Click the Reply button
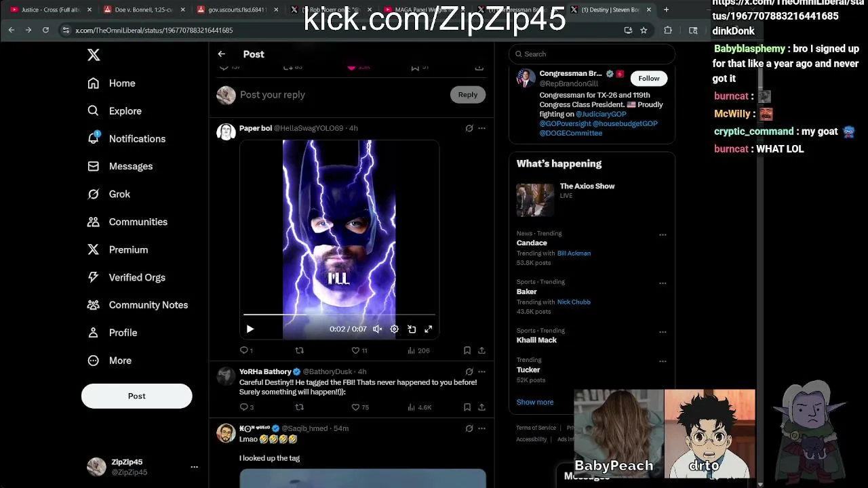Screen dimensions: 868x488 click(467, 95)
